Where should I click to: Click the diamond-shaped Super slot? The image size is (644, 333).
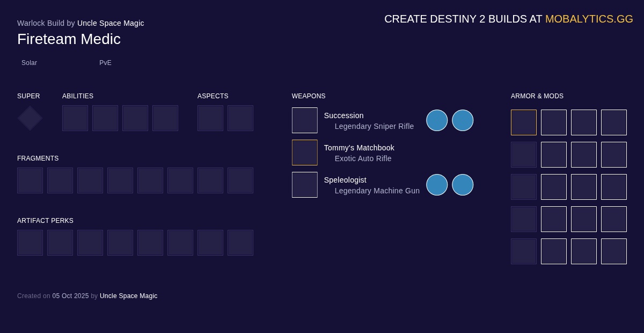(x=30, y=118)
